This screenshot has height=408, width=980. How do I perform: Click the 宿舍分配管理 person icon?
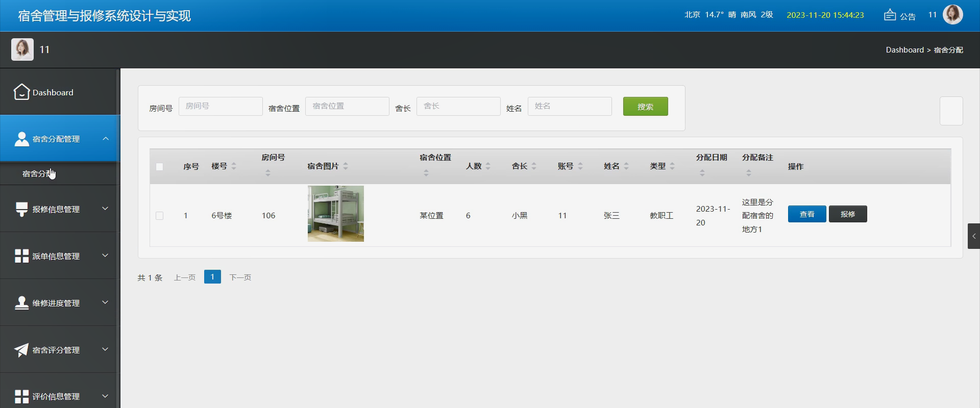pos(21,139)
